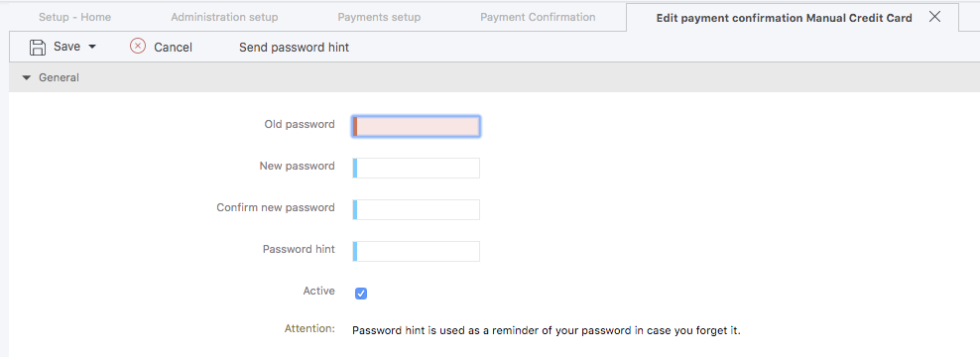This screenshot has width=980, height=357.
Task: Select the Edit payment confirmation Manual Credit Card tab
Action: 784,18
